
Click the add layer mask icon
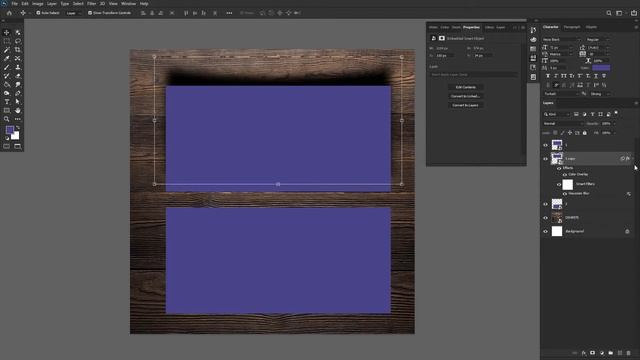pyautogui.click(x=593, y=353)
